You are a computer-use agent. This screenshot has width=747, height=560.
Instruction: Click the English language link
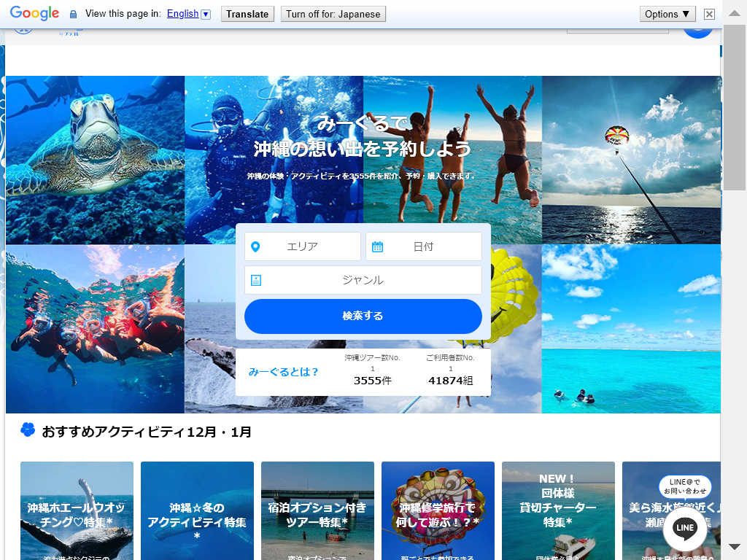[182, 14]
